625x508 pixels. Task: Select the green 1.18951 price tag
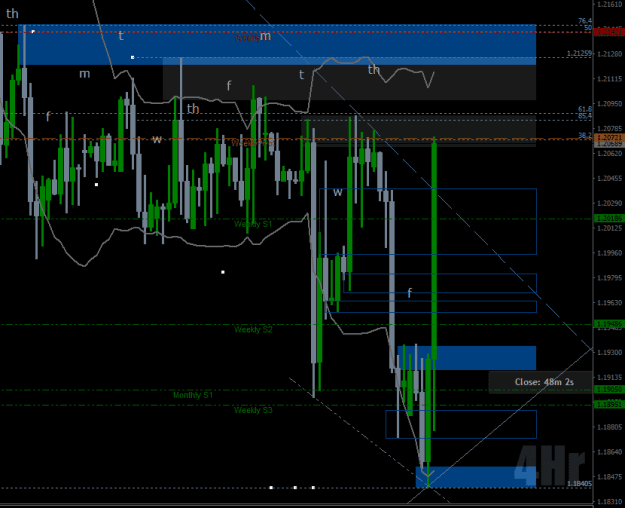[609, 405]
